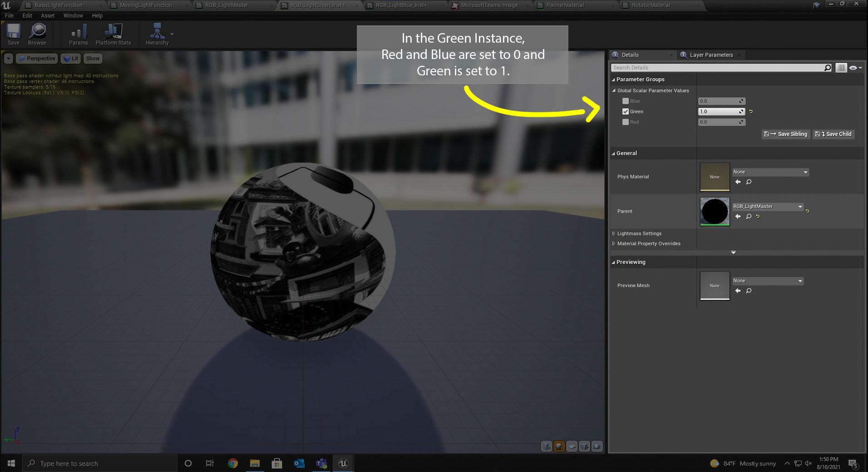Use selected asset for Preview Mesh
Screen dimensions: 868x472
738,291
